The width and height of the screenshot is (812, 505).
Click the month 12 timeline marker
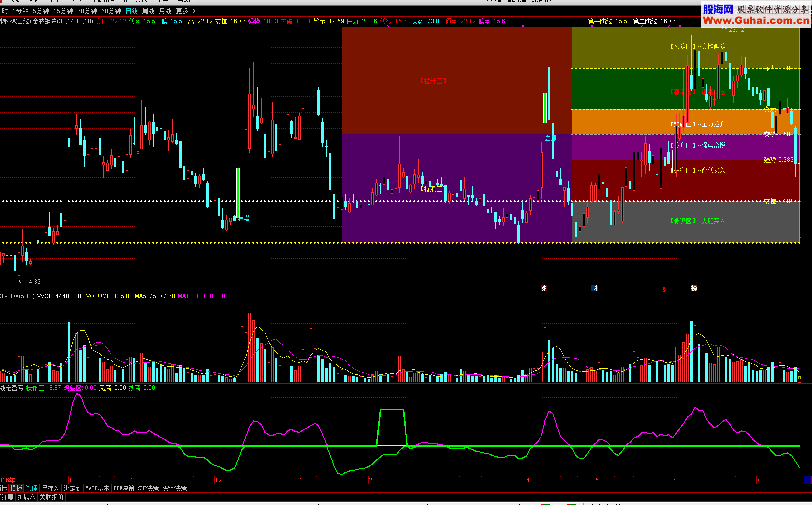coord(218,480)
